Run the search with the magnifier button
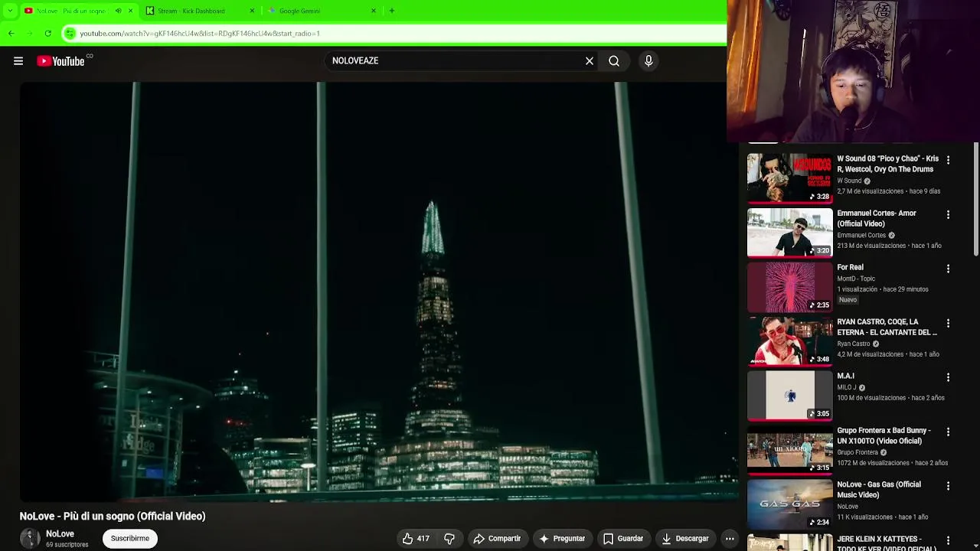Screen dimensions: 980x551 614,61
